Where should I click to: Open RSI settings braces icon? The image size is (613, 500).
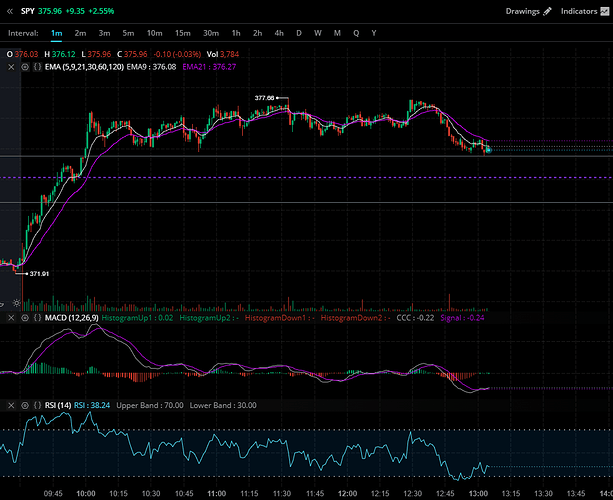(37, 405)
